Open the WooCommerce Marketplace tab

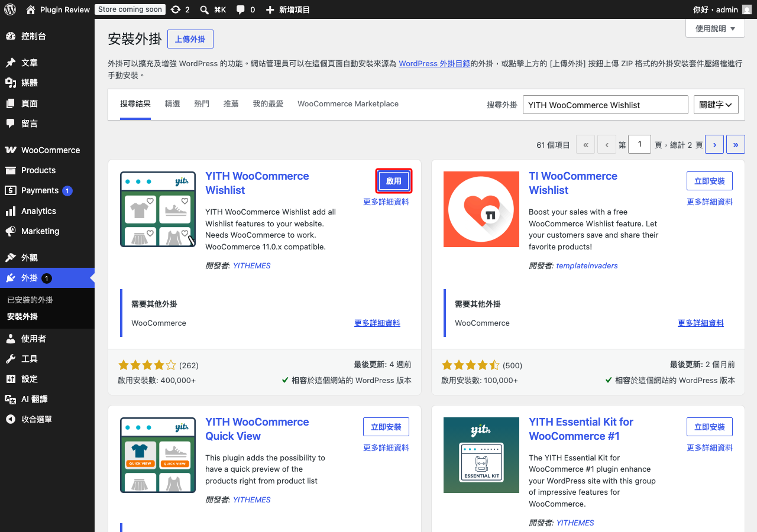348,104
